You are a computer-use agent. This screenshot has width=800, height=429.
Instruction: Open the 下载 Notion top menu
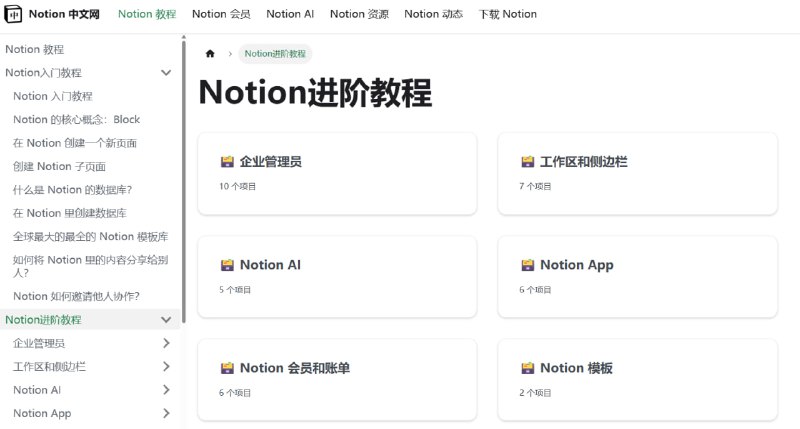(508, 14)
